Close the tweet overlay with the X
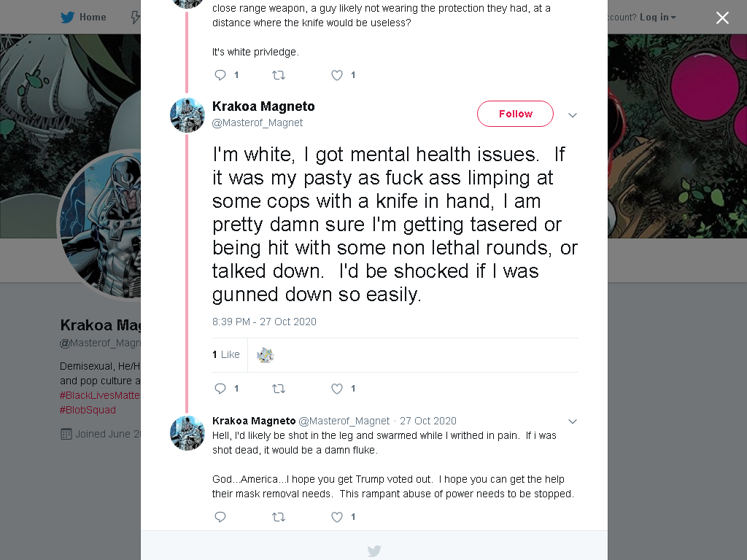The width and height of the screenshot is (747, 560). click(722, 17)
